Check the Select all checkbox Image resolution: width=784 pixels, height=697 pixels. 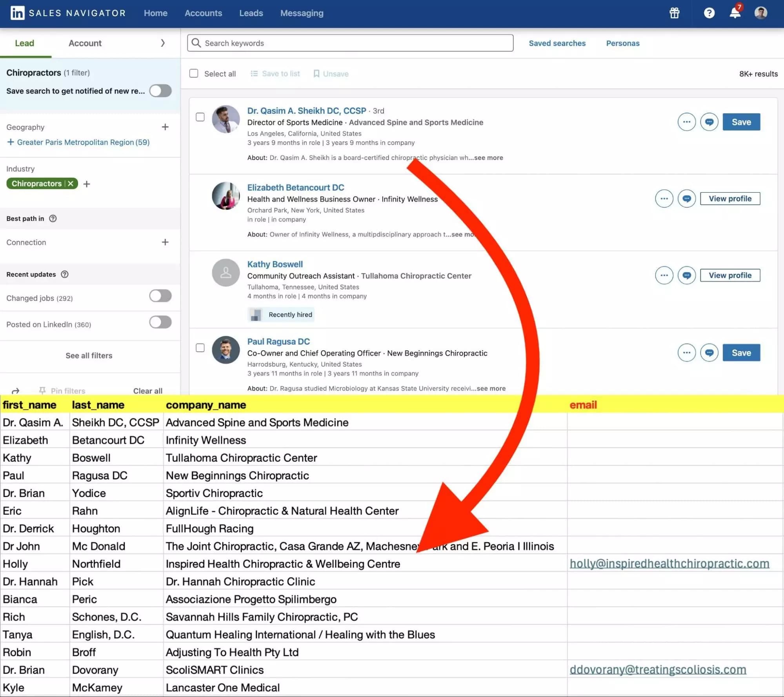(194, 73)
